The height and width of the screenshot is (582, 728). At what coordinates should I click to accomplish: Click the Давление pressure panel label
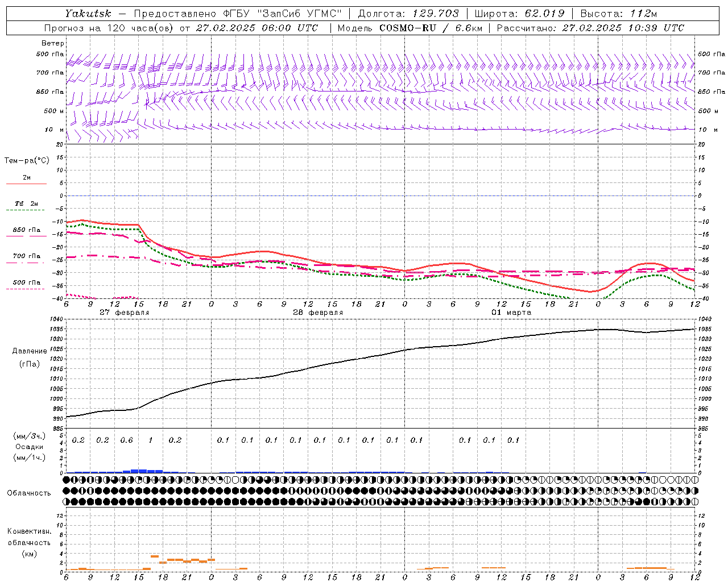[30, 351]
